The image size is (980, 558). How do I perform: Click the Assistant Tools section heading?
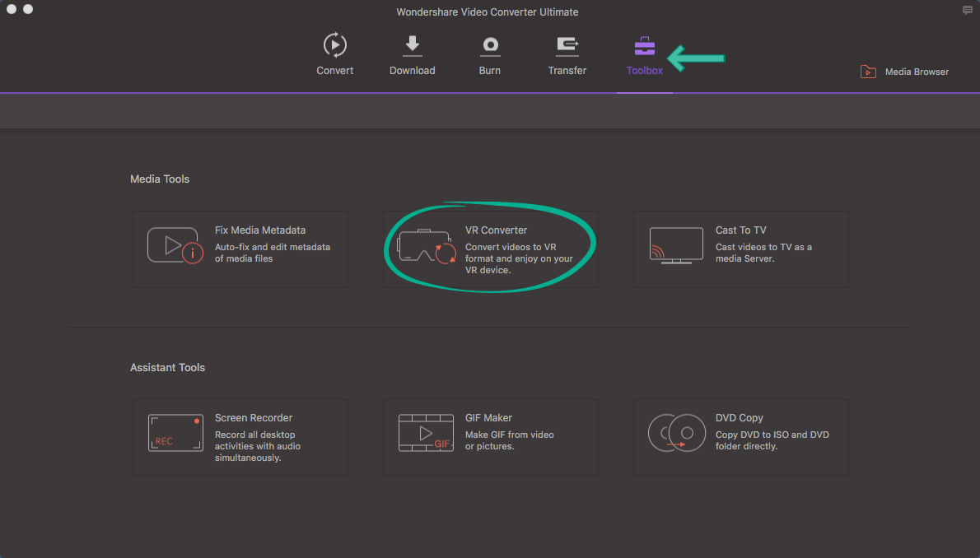coord(167,367)
